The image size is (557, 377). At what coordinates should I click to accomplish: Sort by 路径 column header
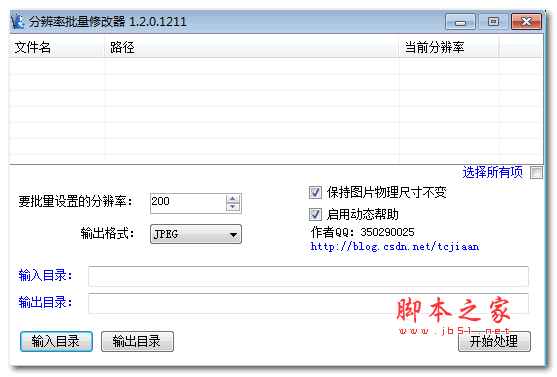click(252, 47)
